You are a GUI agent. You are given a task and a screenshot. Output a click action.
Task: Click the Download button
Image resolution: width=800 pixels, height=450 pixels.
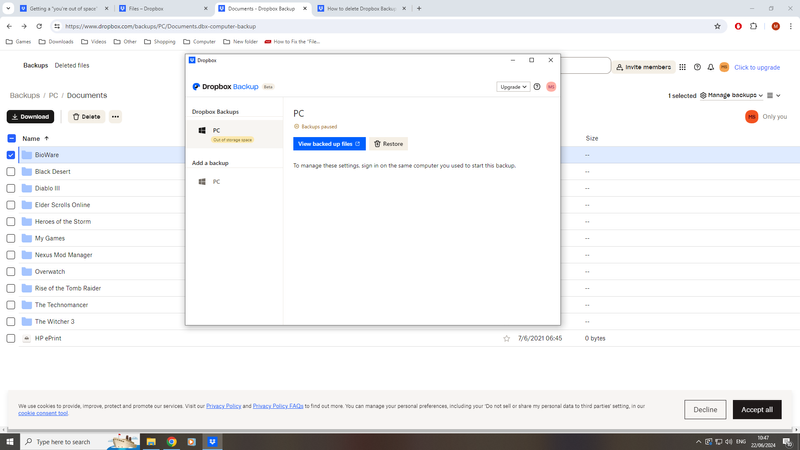click(x=30, y=117)
